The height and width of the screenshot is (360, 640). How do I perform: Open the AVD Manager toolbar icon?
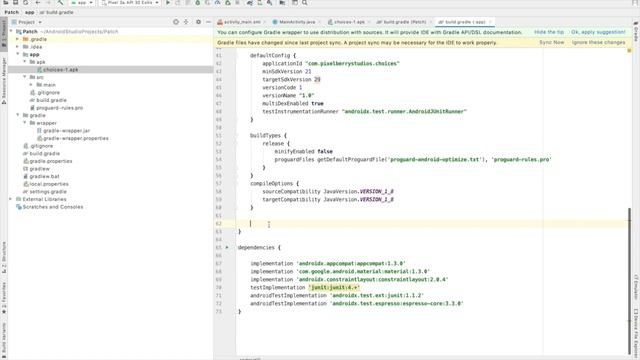click(260, 2)
